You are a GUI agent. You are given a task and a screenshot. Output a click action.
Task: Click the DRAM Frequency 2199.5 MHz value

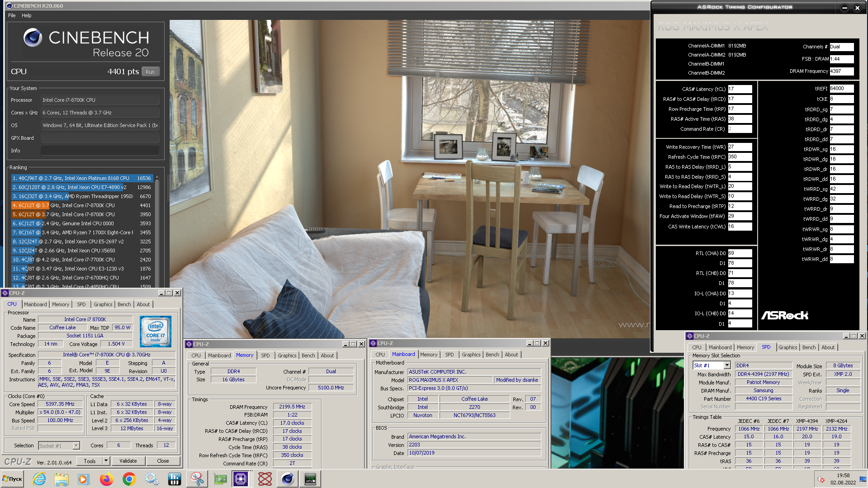[x=292, y=407]
